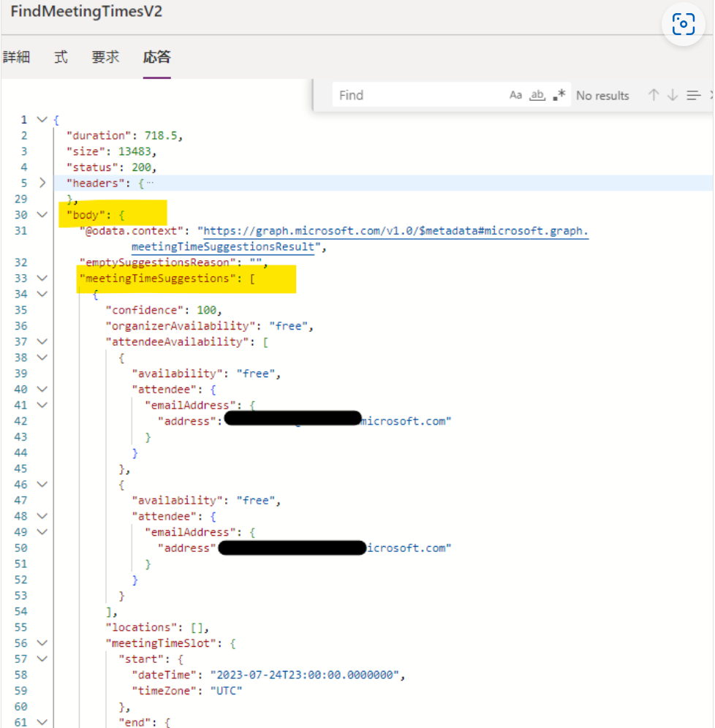
Task: Switch to the 式 tab
Action: click(61, 57)
